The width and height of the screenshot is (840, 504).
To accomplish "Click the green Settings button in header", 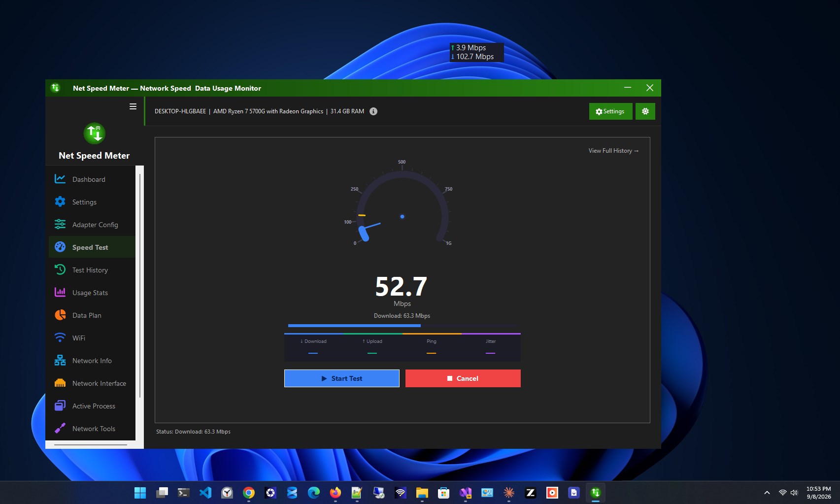I will (x=610, y=111).
